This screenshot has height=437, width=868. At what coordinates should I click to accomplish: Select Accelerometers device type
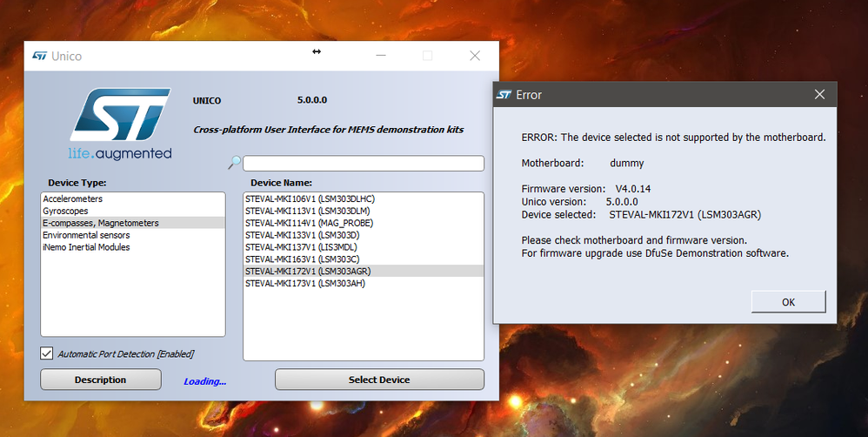(133, 198)
